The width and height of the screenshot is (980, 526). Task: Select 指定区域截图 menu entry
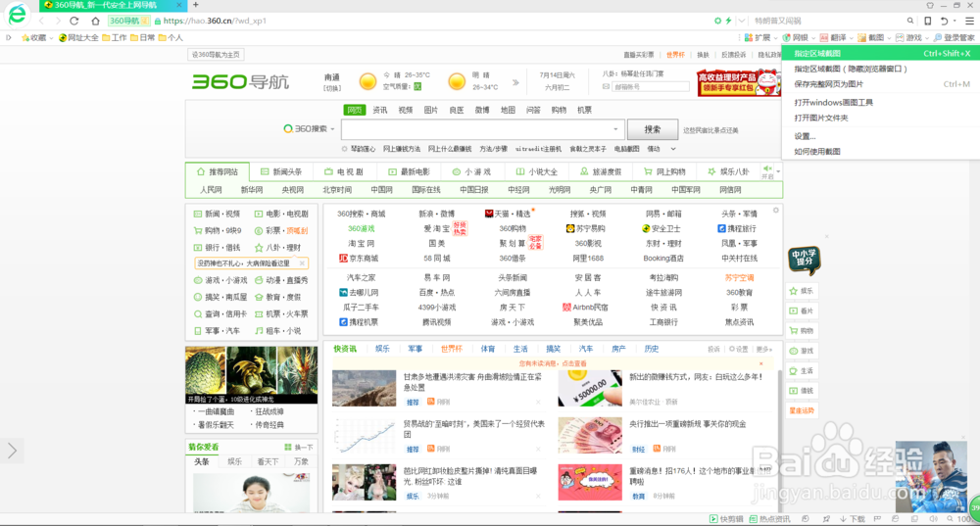click(x=881, y=53)
